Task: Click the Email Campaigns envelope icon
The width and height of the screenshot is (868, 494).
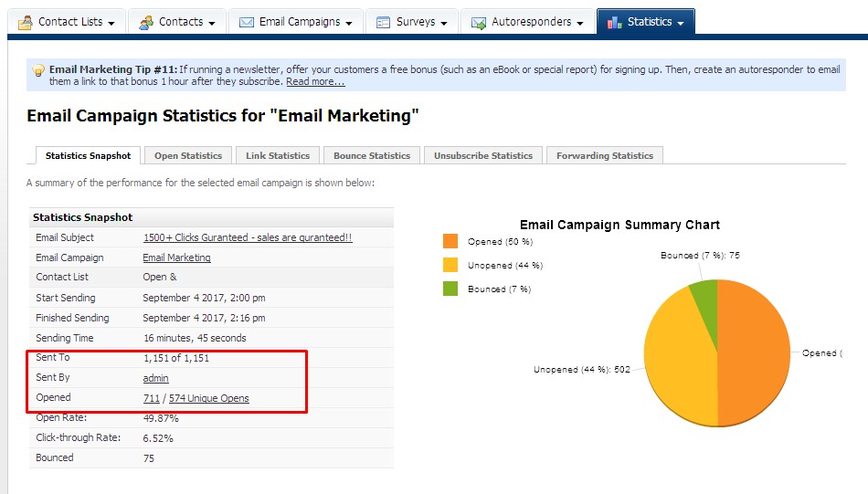Action: click(247, 22)
